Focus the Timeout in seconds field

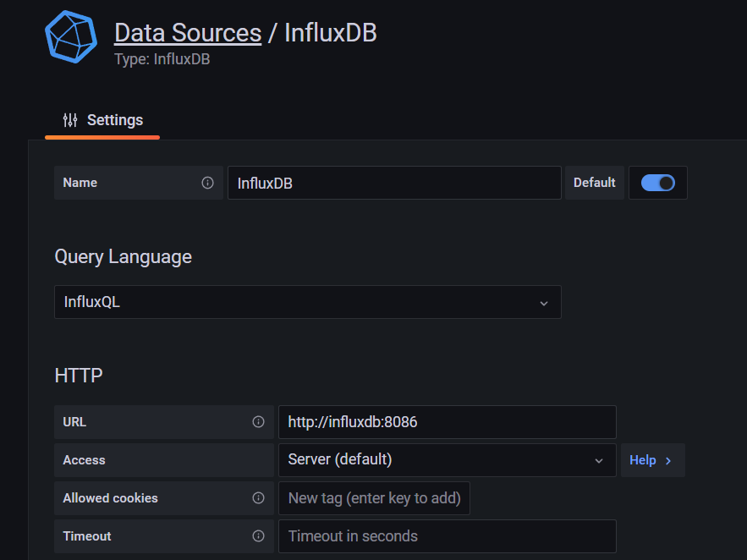pos(448,536)
